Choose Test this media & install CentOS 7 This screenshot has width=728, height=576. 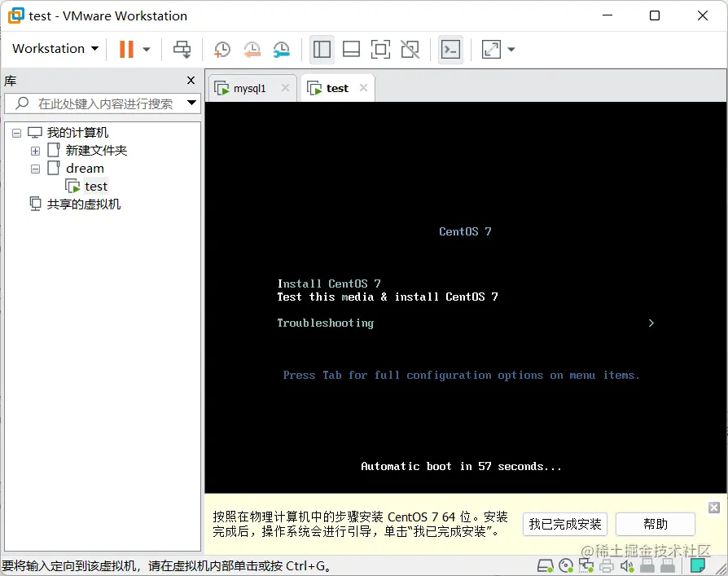tap(388, 297)
